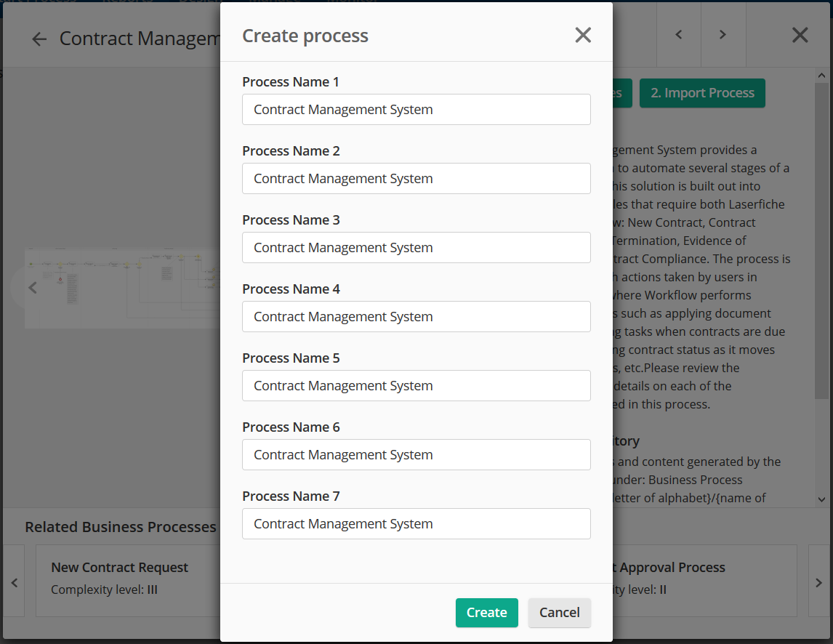The width and height of the screenshot is (833, 644).
Task: Click the Process Name 5 input field
Action: click(417, 386)
